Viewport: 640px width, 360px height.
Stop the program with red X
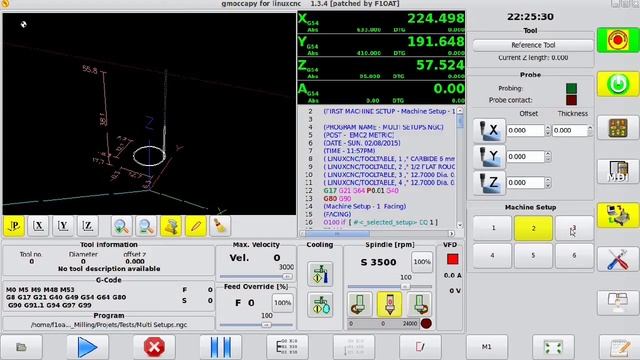(154, 347)
